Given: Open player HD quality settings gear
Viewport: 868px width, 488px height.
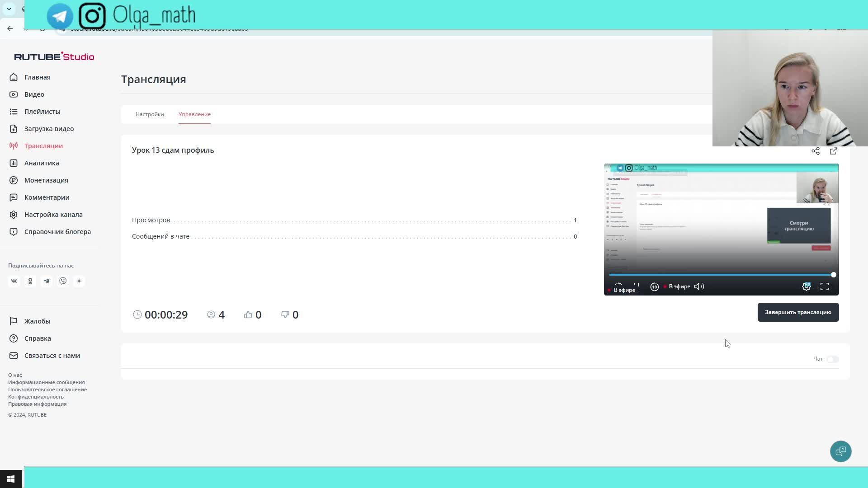Looking at the screenshot, I should coord(807,286).
